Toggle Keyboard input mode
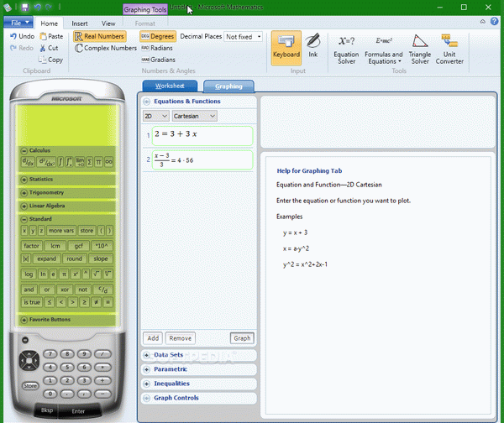 point(286,48)
